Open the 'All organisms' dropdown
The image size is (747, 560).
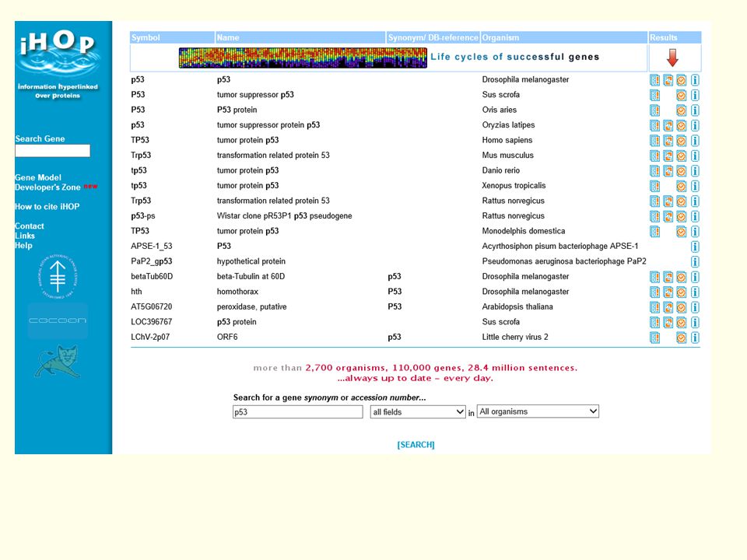point(538,411)
